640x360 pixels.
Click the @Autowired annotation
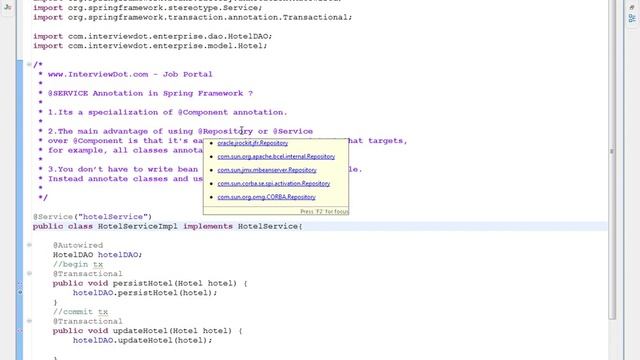pyautogui.click(x=78, y=245)
